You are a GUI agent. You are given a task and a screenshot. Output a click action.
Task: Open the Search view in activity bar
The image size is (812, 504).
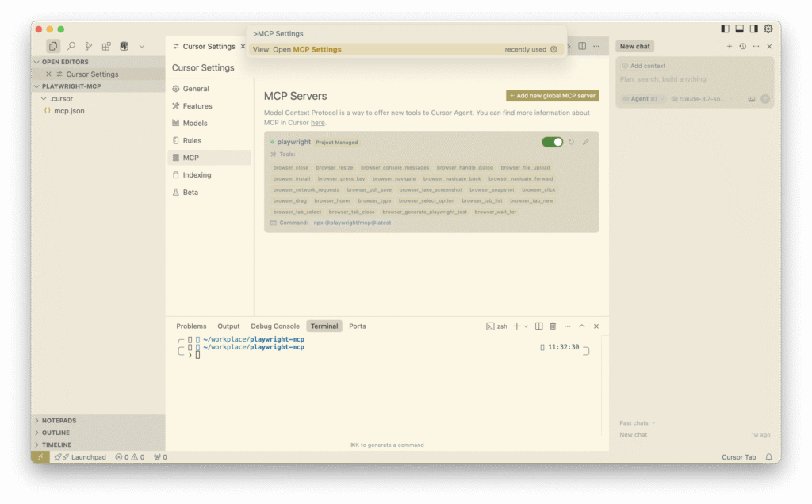click(x=71, y=47)
